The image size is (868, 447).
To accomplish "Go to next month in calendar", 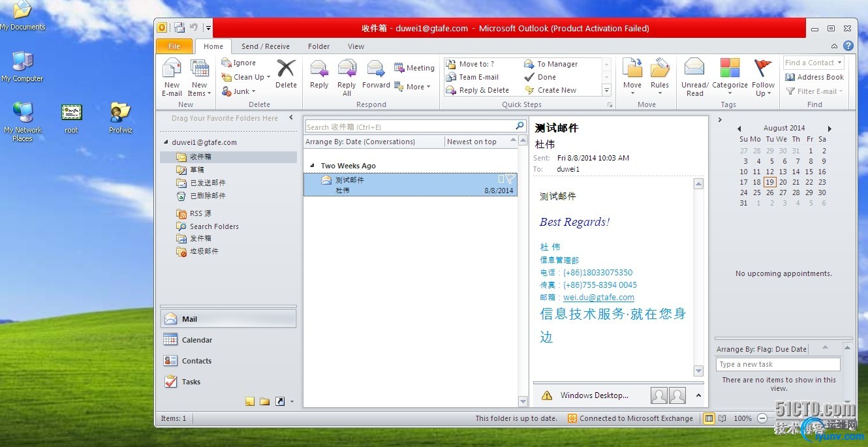I will [829, 129].
